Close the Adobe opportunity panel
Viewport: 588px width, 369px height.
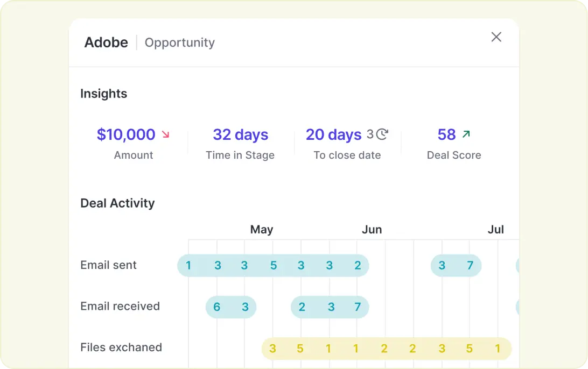tap(496, 37)
